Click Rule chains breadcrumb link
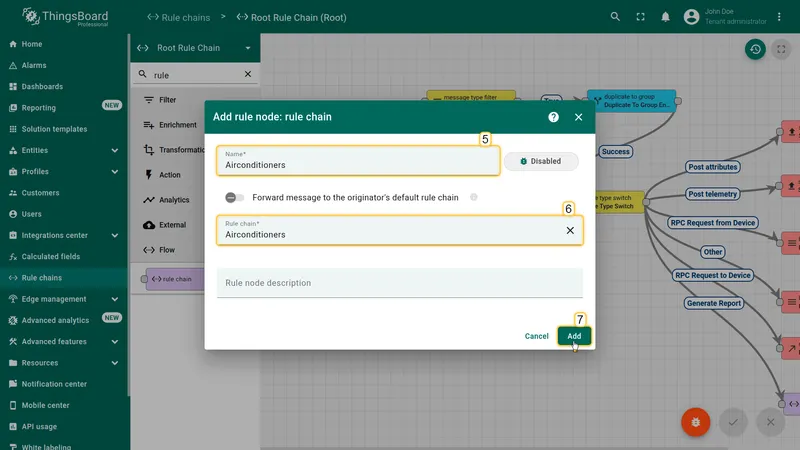The height and width of the screenshot is (450, 800). click(x=179, y=17)
